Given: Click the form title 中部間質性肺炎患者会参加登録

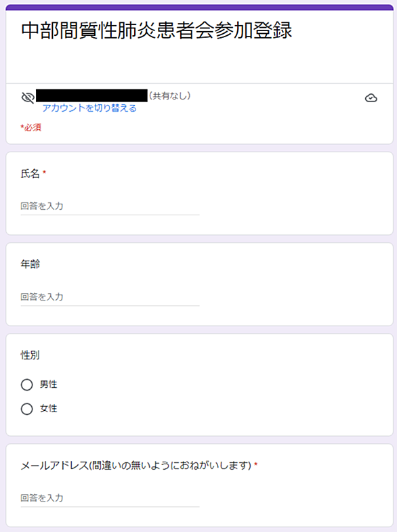Looking at the screenshot, I should tap(156, 30).
